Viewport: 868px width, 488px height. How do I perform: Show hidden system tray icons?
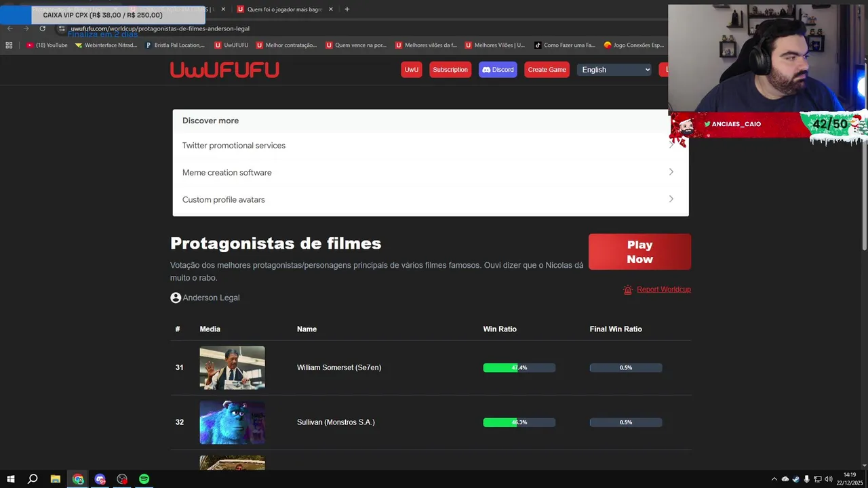pos(774,479)
